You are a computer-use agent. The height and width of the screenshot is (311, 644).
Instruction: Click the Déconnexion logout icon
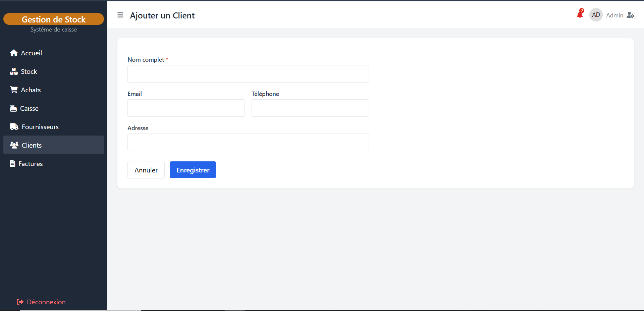20,302
